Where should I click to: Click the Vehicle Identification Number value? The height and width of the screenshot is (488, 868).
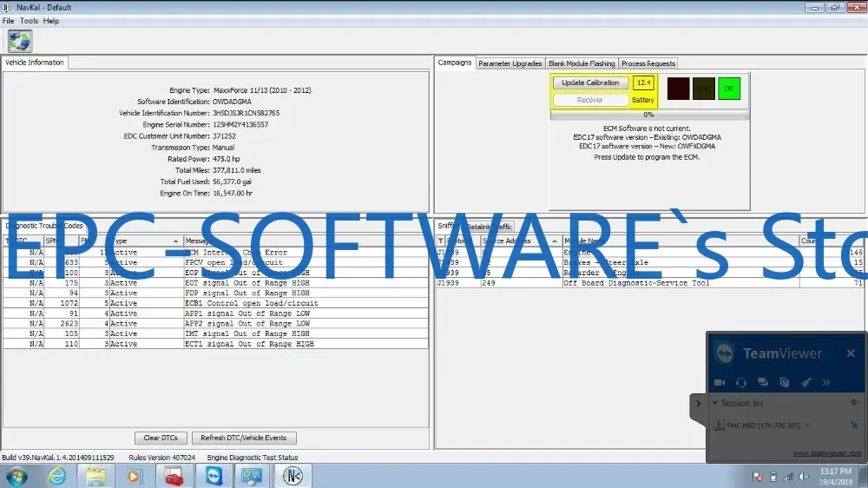point(247,113)
